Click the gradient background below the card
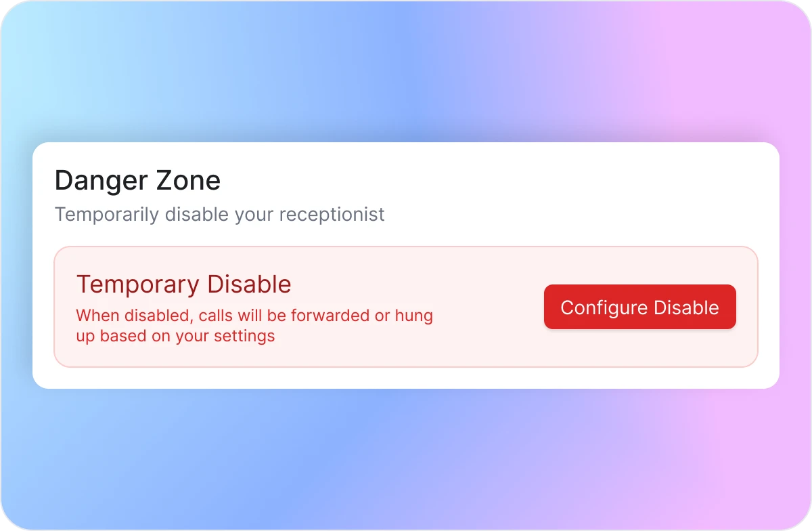The image size is (812, 531). (x=406, y=454)
